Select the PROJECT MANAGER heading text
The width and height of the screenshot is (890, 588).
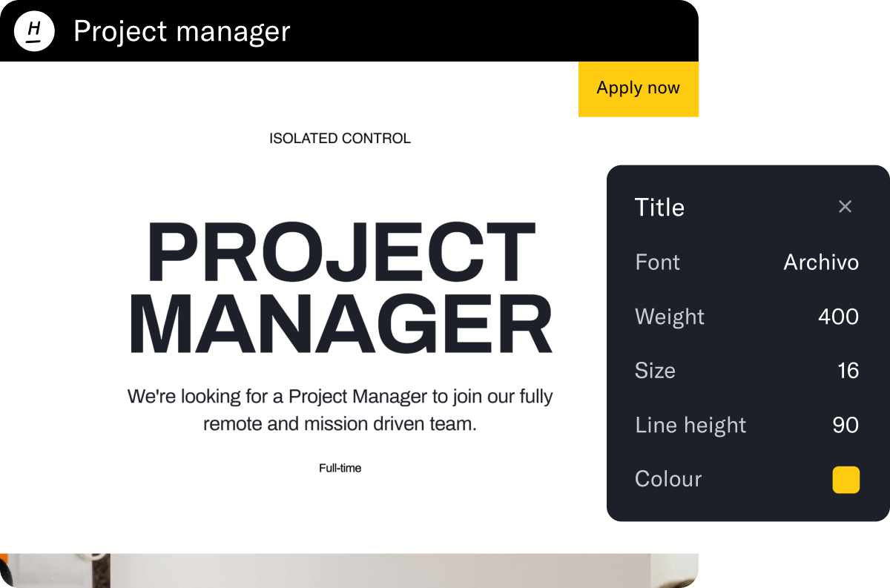pyautogui.click(x=341, y=284)
